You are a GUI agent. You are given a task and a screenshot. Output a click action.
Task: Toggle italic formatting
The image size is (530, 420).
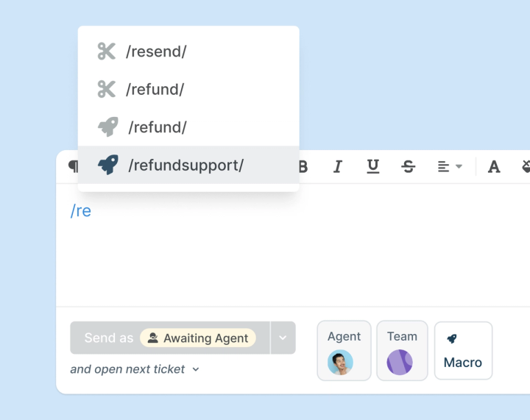click(x=338, y=167)
